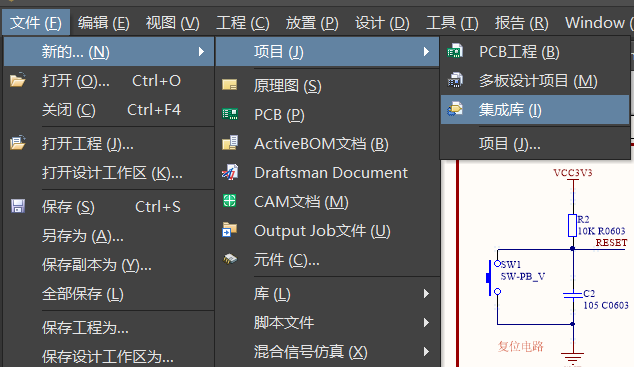Open the 工程 (C) menu
Image resolution: width=634 pixels, height=367 pixels.
pos(243,23)
